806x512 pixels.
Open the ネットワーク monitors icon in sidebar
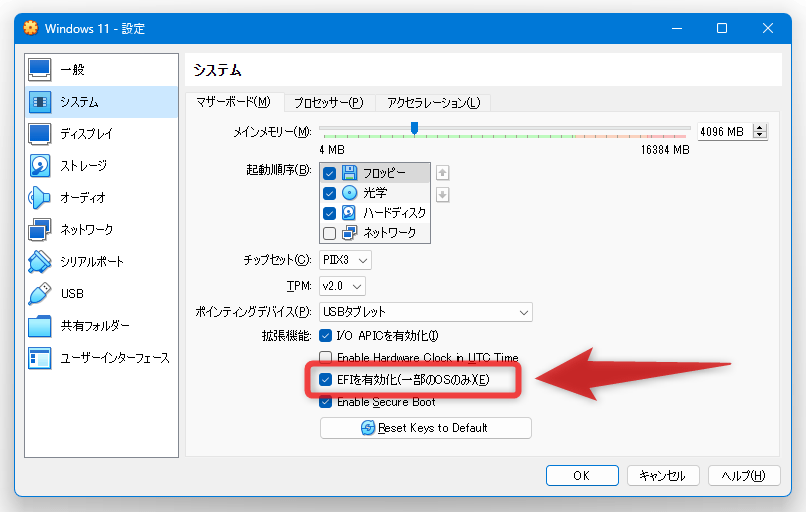point(40,229)
